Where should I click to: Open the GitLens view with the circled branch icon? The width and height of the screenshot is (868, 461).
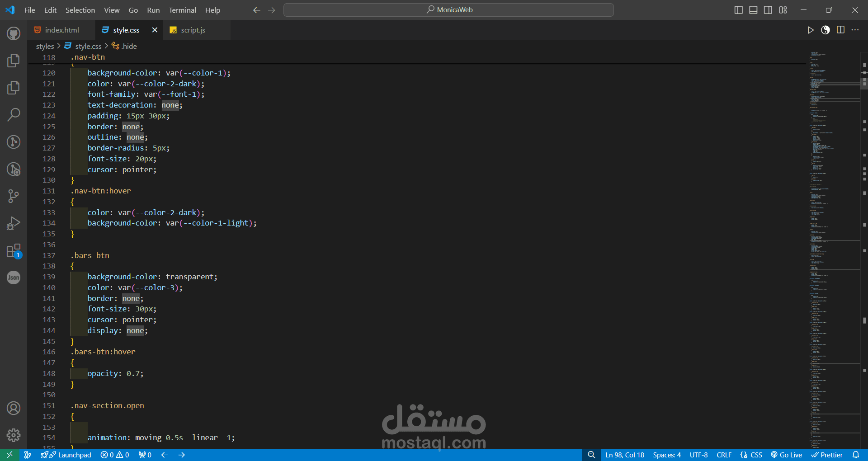14,142
